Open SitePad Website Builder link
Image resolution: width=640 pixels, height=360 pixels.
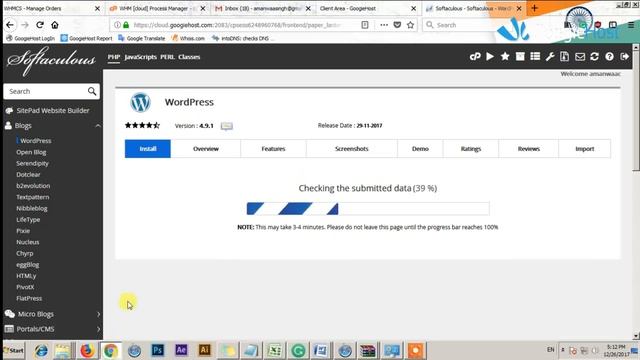tap(53, 111)
